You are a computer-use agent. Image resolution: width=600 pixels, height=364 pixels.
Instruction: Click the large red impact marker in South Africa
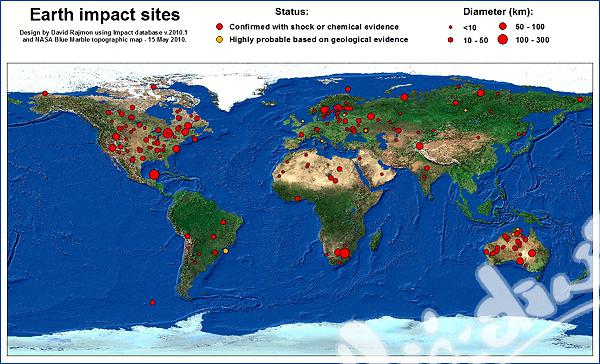click(x=345, y=253)
